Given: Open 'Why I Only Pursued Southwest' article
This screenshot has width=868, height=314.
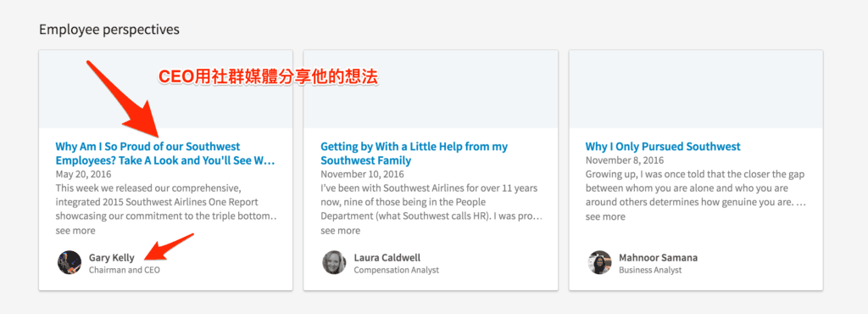Looking at the screenshot, I should pyautogui.click(x=663, y=147).
